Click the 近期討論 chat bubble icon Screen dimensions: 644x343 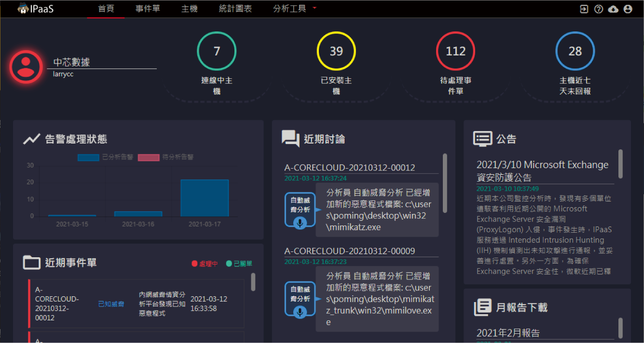pos(290,139)
